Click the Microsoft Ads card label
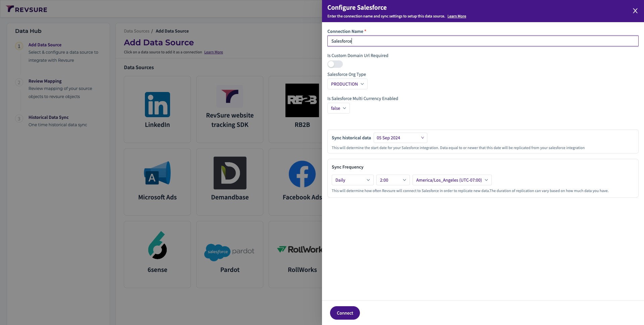The image size is (644, 325). [x=157, y=197]
